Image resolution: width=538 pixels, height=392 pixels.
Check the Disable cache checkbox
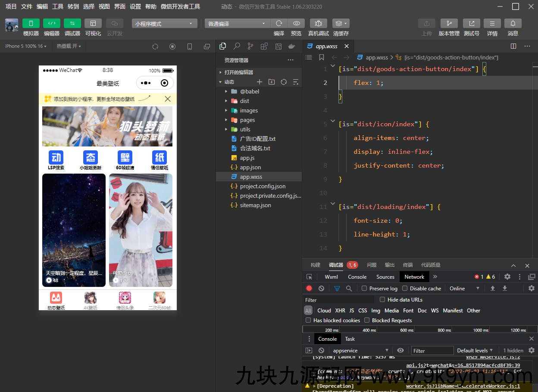pos(405,289)
